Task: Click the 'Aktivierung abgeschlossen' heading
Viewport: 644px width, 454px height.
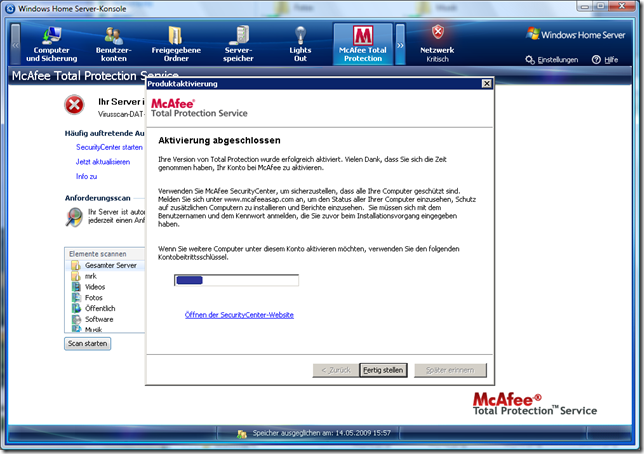Action: (x=219, y=141)
